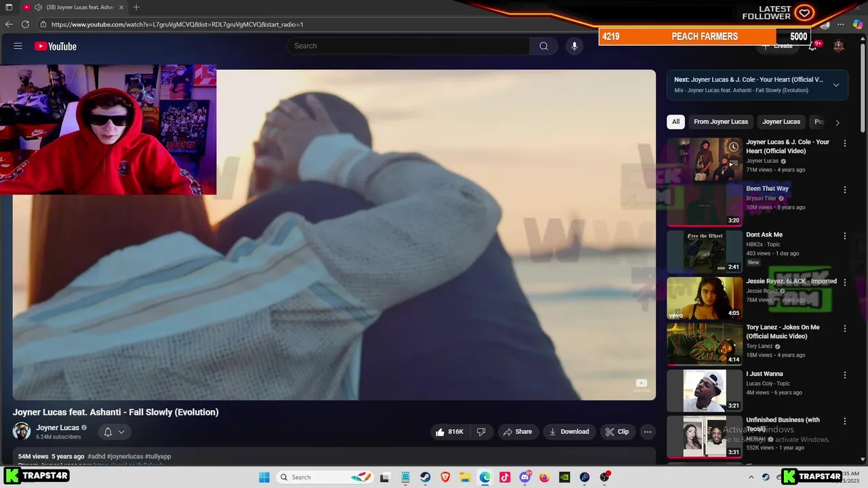The image size is (868, 488).
Task: Open options for Unfinished Business video
Action: [845, 421]
